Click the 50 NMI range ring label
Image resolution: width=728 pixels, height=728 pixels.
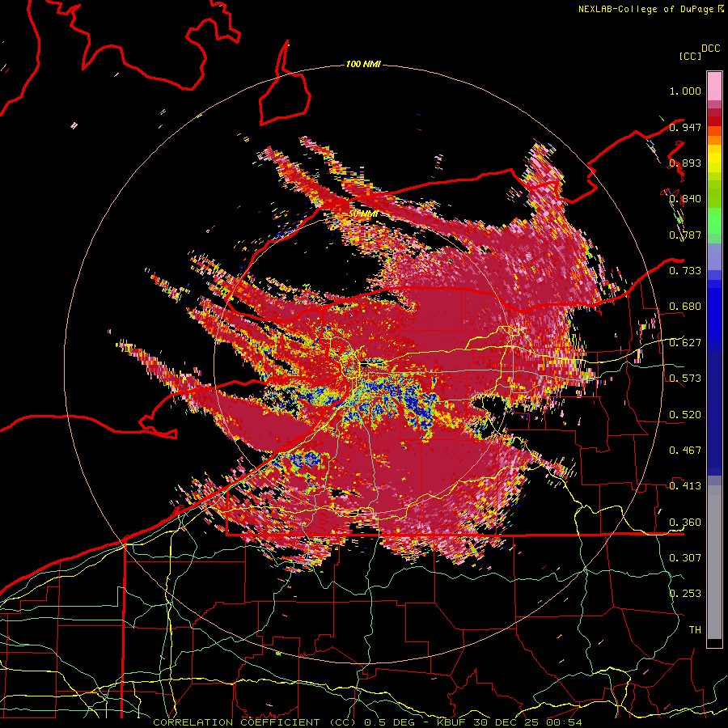point(363,214)
